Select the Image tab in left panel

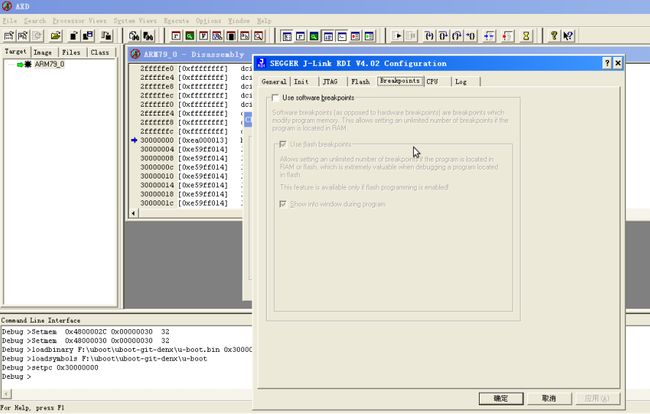point(43,52)
